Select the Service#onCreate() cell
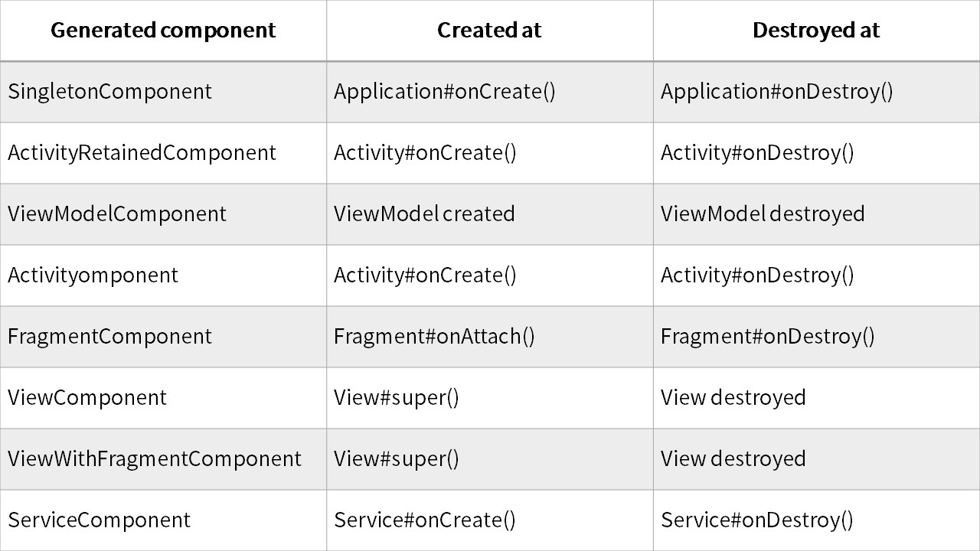Image resolution: width=980 pixels, height=551 pixels. 425,520
